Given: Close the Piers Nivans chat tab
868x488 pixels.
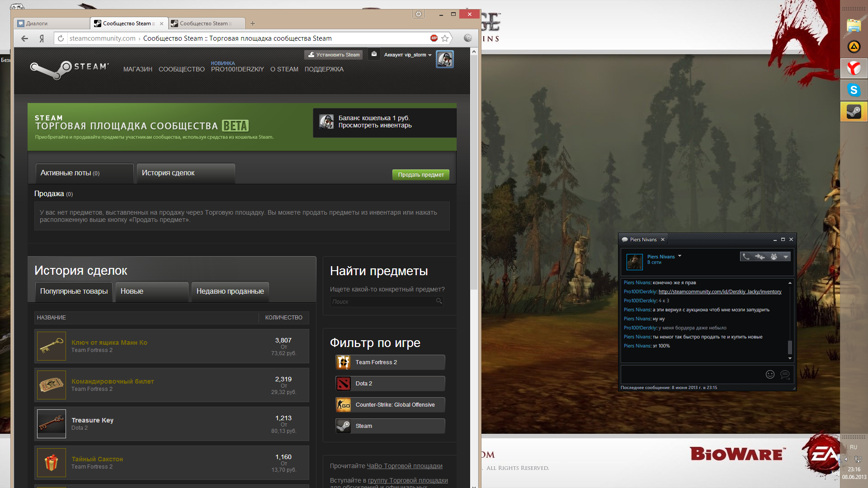Looking at the screenshot, I should [663, 239].
